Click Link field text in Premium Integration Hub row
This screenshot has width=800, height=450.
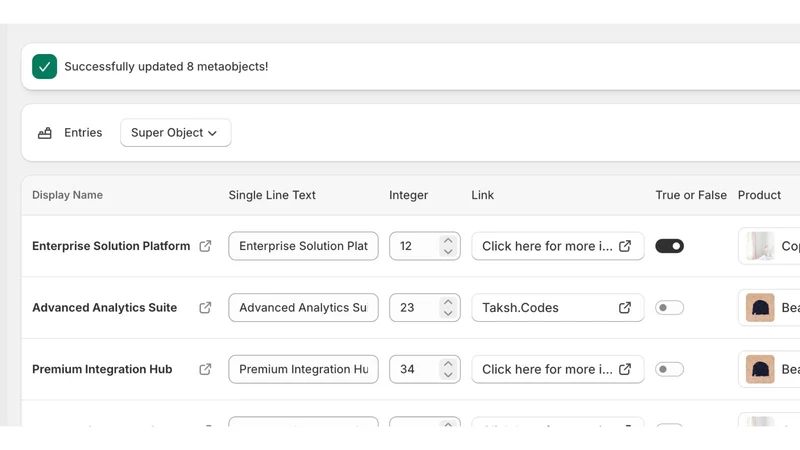click(547, 369)
